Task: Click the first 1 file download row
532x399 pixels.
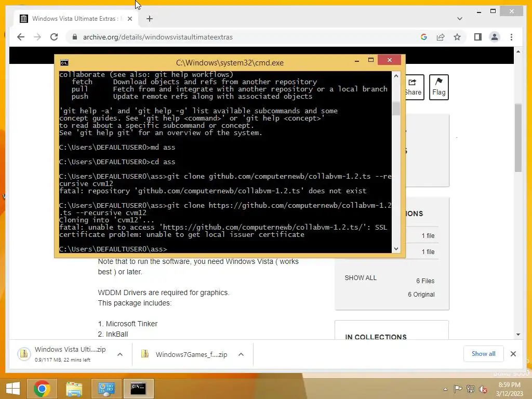Action: click(x=422, y=235)
